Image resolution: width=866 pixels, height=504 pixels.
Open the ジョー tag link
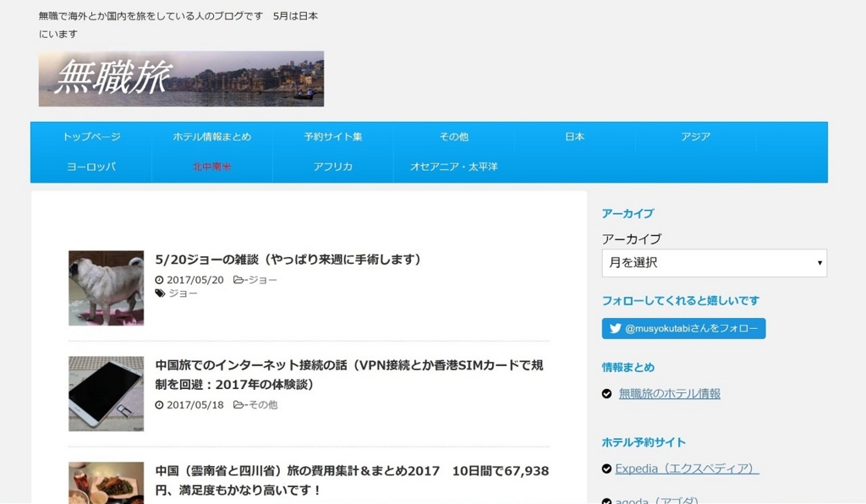183,293
